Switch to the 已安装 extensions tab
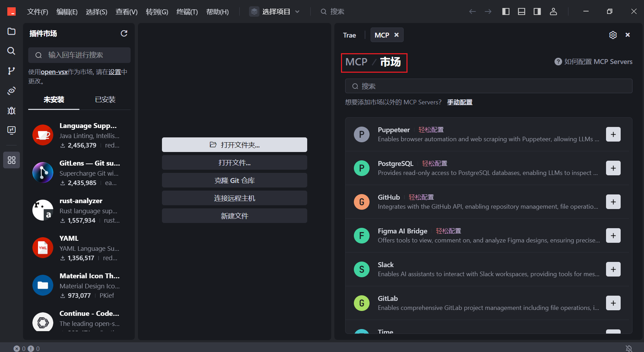This screenshot has width=644, height=352. pyautogui.click(x=105, y=100)
